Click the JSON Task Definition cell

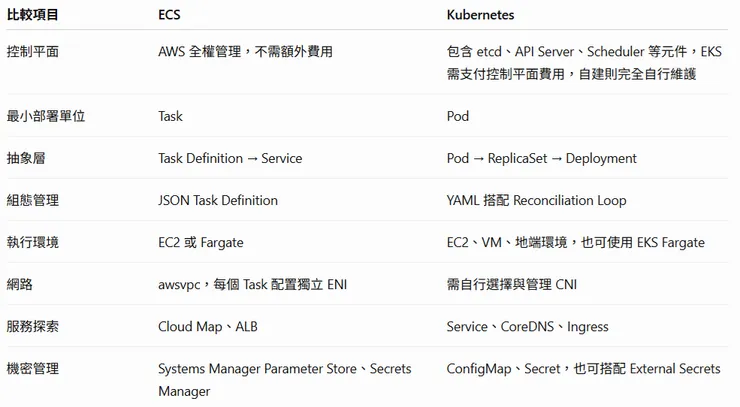(218, 200)
